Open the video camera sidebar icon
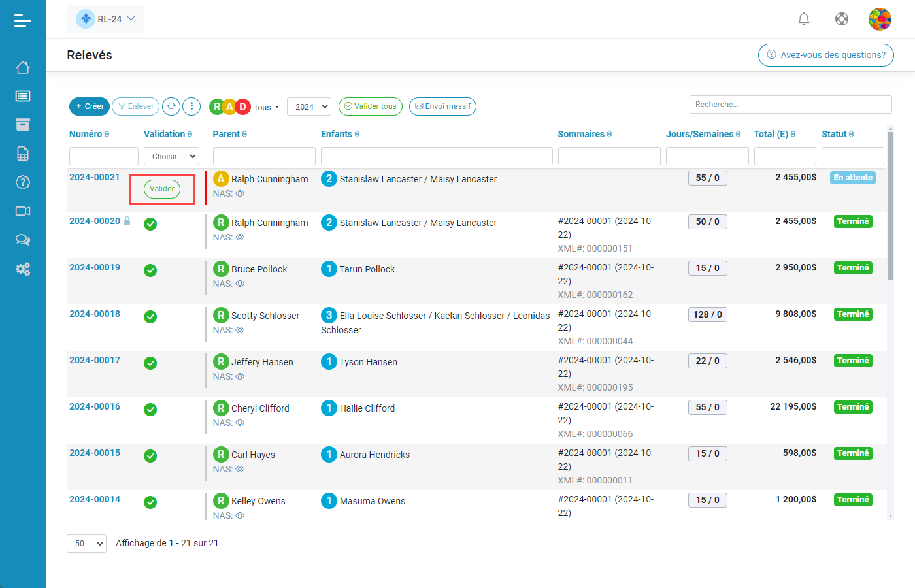The height and width of the screenshot is (588, 915). click(x=23, y=211)
